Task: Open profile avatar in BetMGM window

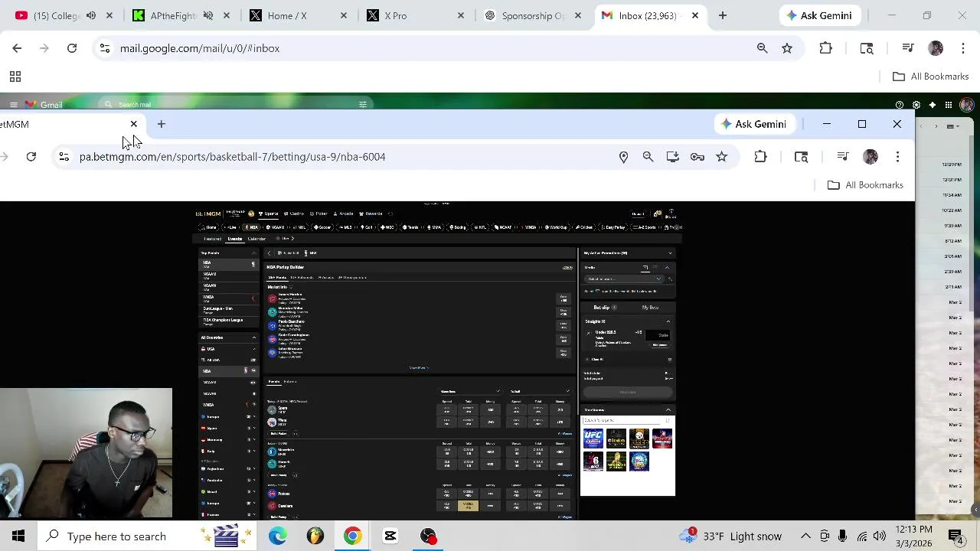Action: (x=870, y=157)
